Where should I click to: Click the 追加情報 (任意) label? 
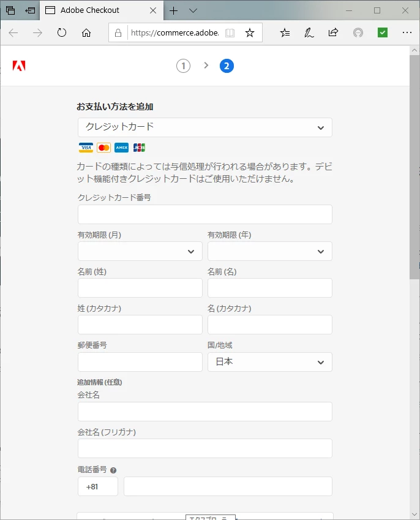pos(100,382)
